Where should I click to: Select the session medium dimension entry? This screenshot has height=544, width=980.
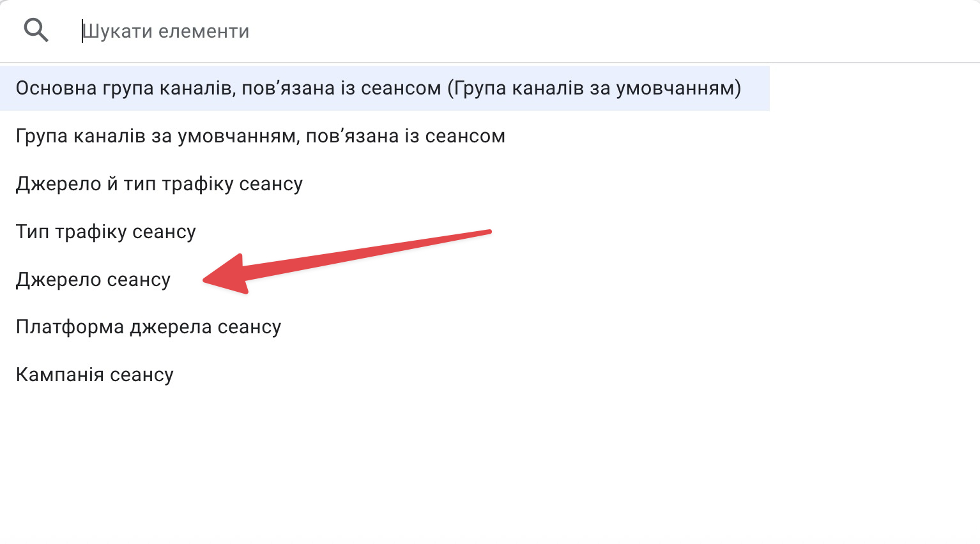click(105, 232)
